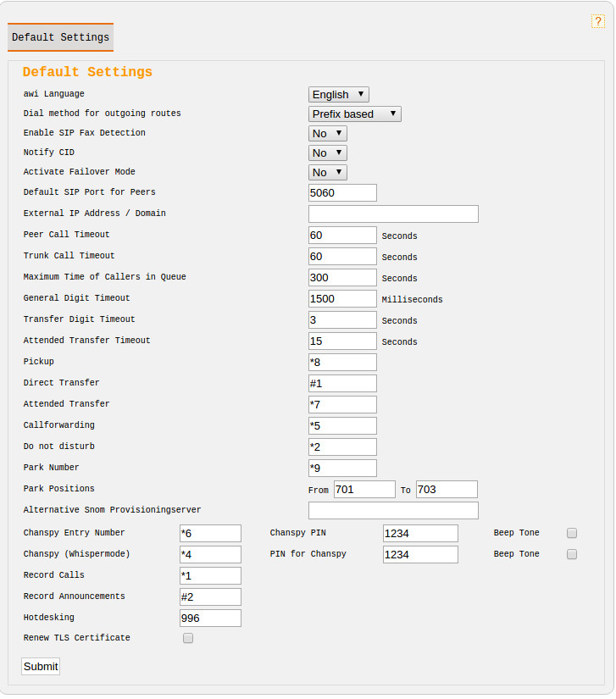
Task: Click the Hotdesking number field
Action: [210, 619]
